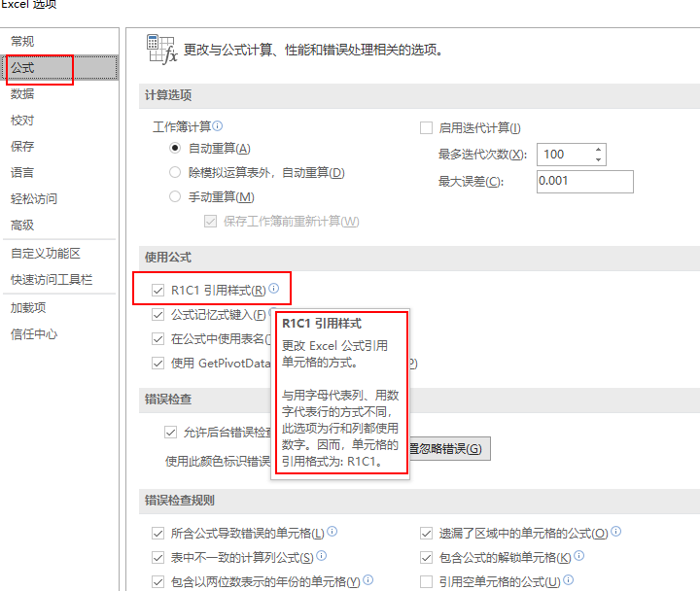Toggle 保存工作簿前重新计算 checkbox
Screen dimensions: 700x591
[x=210, y=221]
